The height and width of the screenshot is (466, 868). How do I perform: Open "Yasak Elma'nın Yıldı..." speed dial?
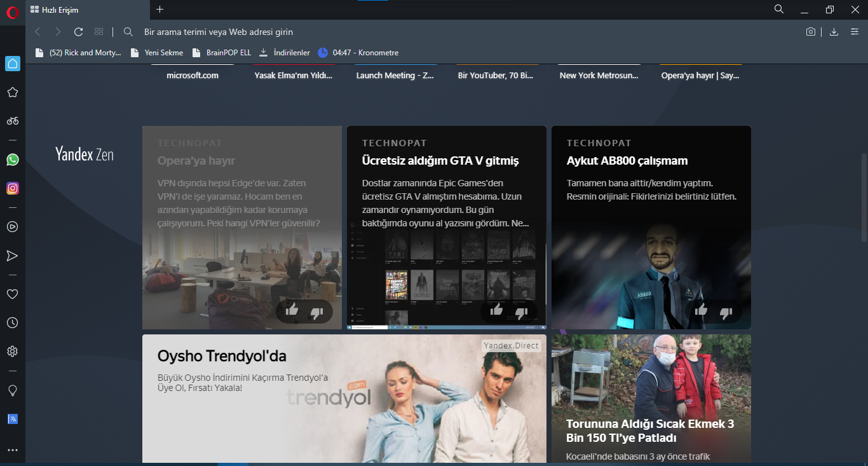294,75
